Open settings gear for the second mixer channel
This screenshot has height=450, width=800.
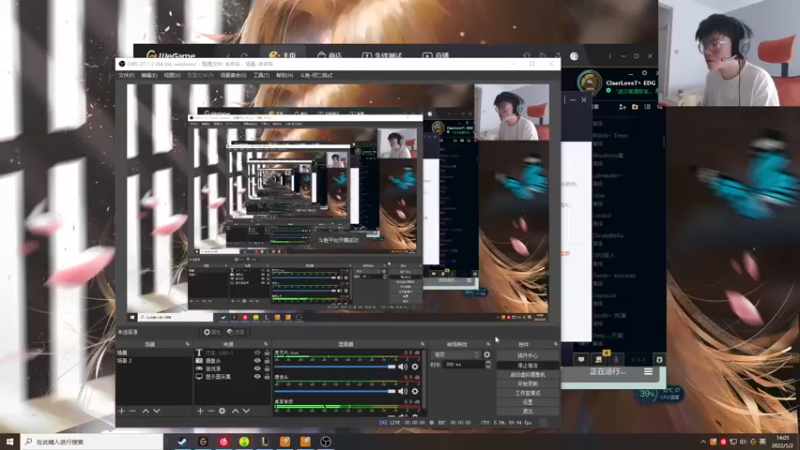[415, 391]
